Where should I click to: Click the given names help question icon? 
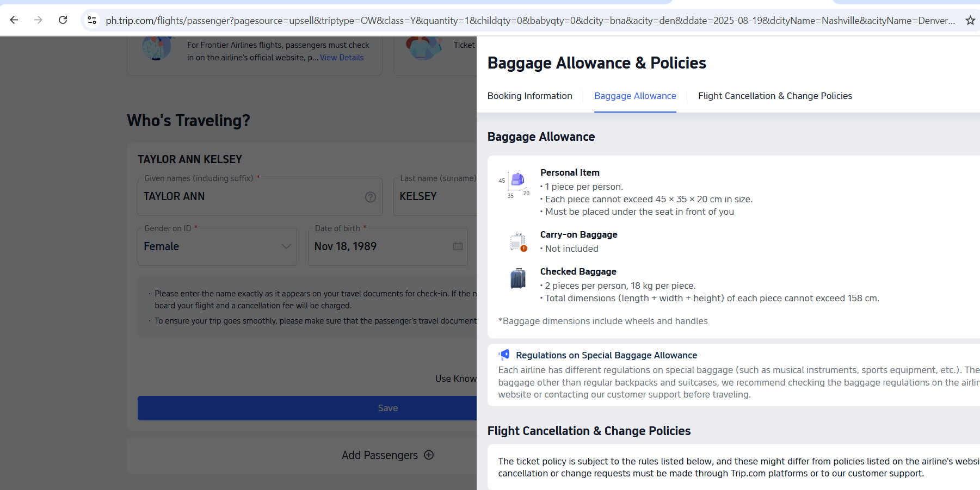pyautogui.click(x=371, y=197)
